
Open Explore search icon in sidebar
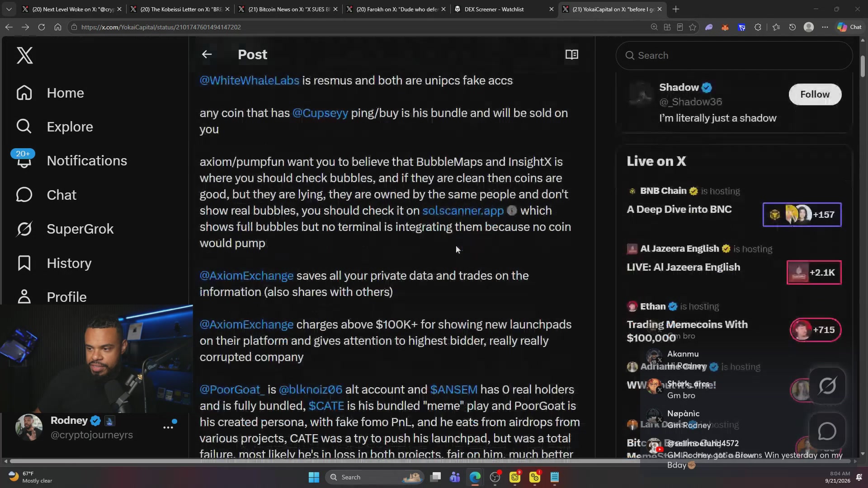click(24, 127)
